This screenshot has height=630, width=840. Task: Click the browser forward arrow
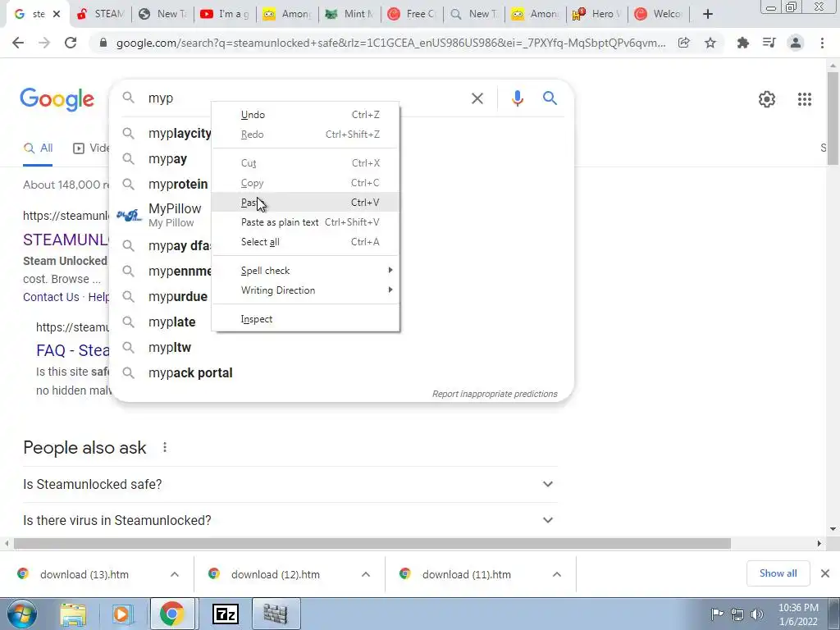(44, 43)
